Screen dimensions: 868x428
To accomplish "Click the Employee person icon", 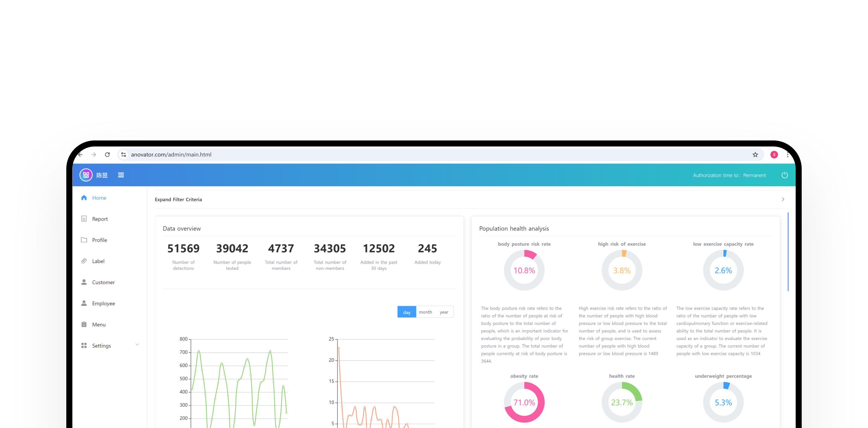I will [84, 303].
